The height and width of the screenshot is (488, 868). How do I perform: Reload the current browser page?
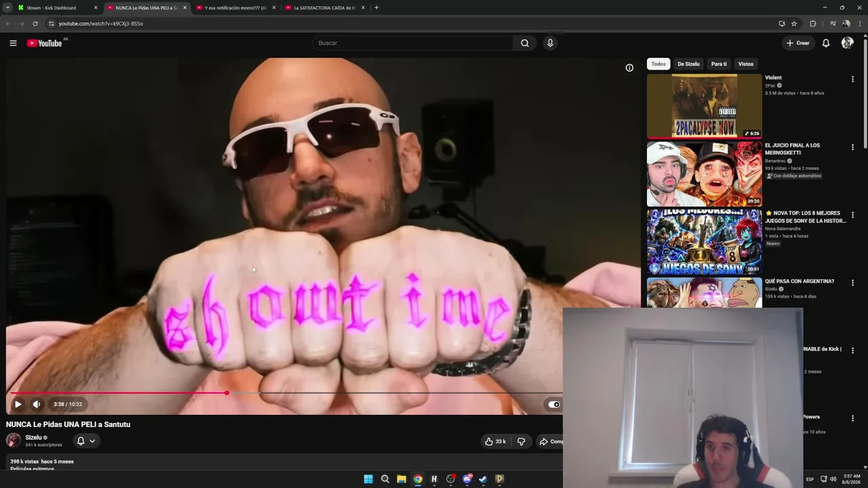[x=35, y=23]
